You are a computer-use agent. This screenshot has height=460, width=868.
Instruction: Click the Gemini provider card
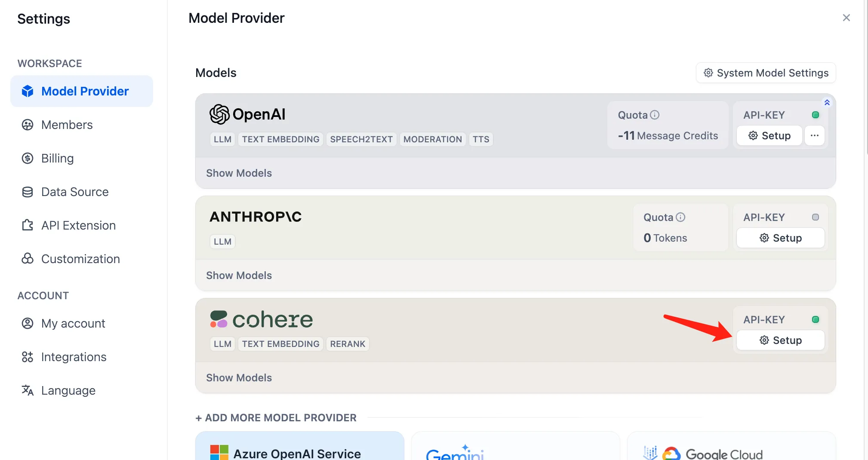click(515, 447)
